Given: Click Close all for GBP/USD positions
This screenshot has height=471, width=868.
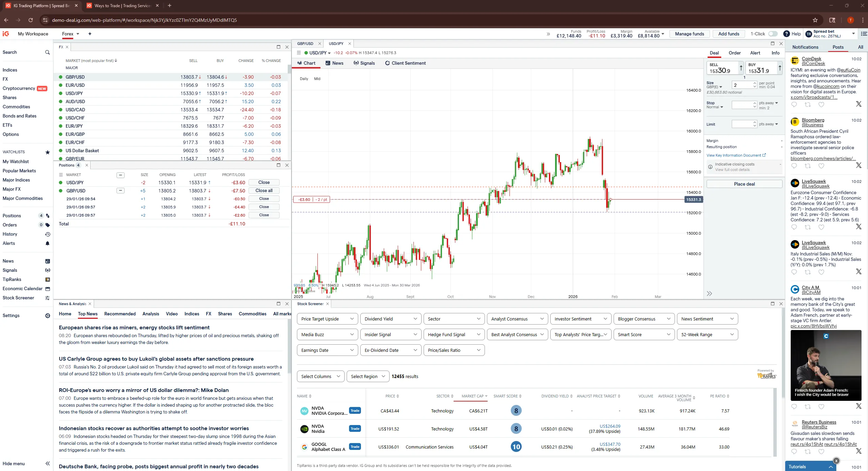Looking at the screenshot, I should [x=264, y=191].
